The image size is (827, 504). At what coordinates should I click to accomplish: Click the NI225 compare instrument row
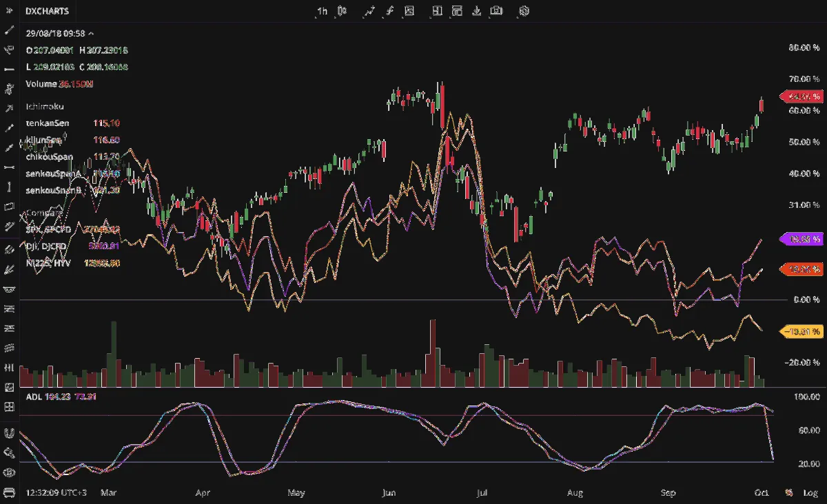click(x=73, y=263)
